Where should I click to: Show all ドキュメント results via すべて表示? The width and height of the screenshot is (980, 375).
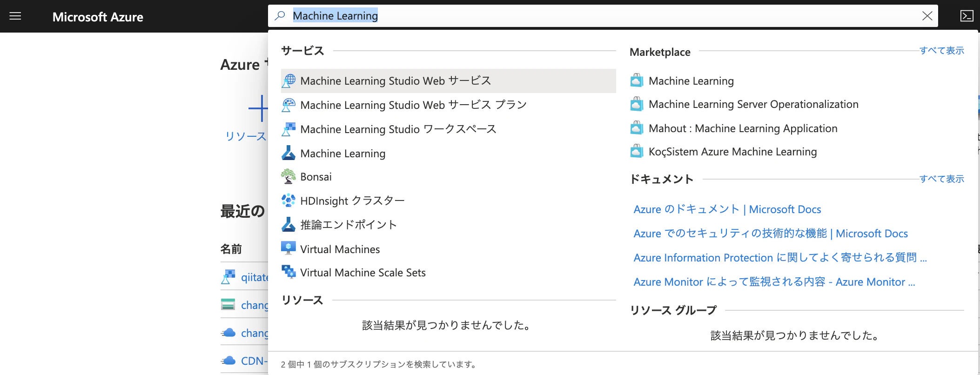941,179
